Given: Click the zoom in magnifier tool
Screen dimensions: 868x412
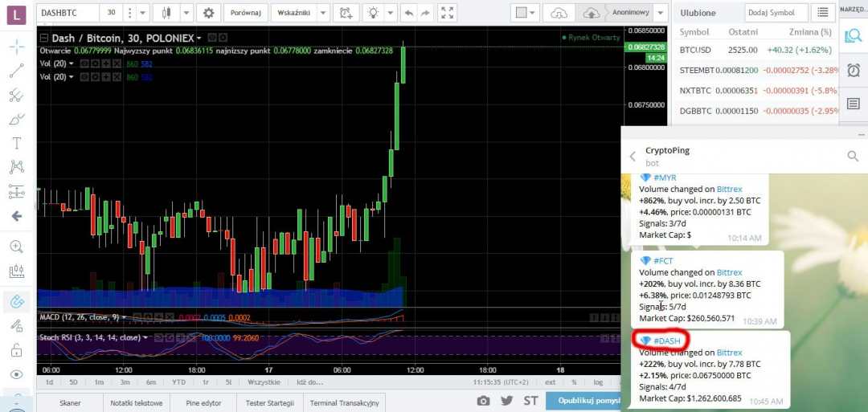Looking at the screenshot, I should 16,247.
